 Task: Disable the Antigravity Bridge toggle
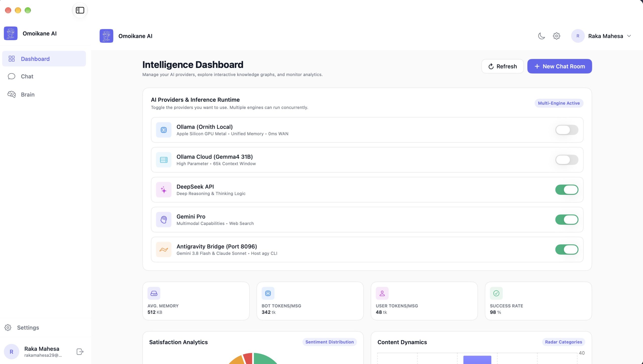[x=567, y=250]
